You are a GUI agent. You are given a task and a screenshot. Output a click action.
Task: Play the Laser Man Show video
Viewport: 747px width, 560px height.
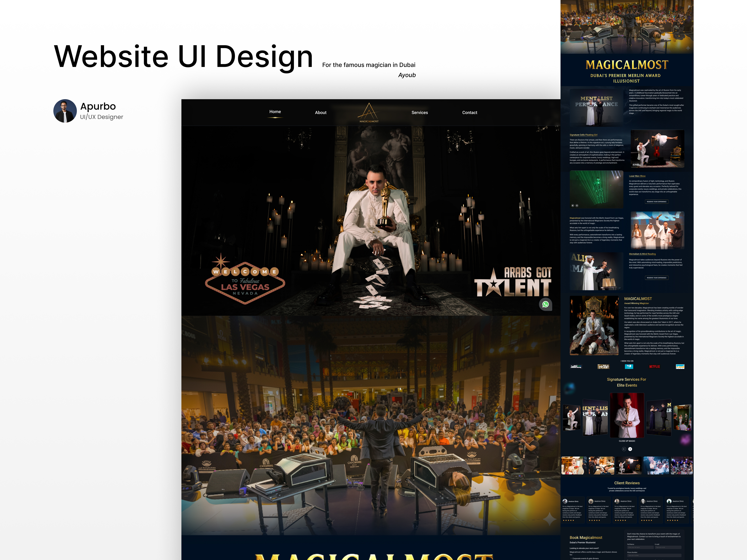[x=573, y=206]
